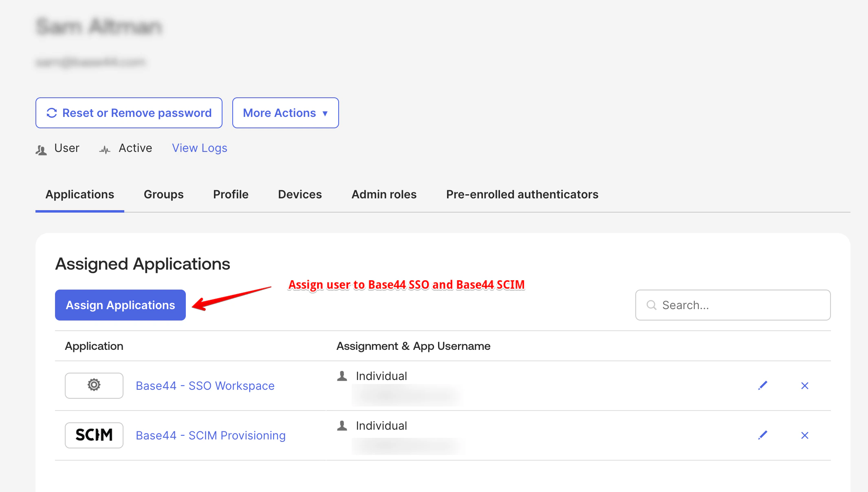Open the Base44 - SSO Workspace link
This screenshot has width=868, height=492.
(205, 386)
